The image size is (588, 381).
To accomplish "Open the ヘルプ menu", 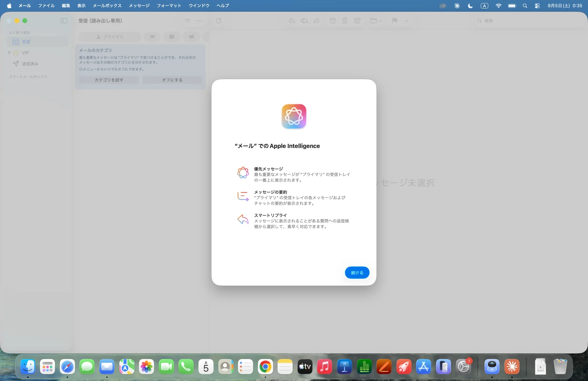I will pos(223,6).
